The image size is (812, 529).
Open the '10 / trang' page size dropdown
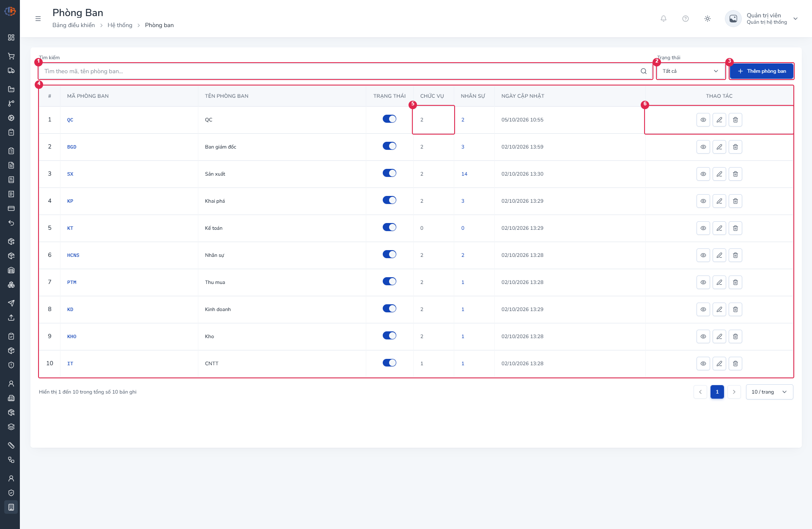pos(770,392)
